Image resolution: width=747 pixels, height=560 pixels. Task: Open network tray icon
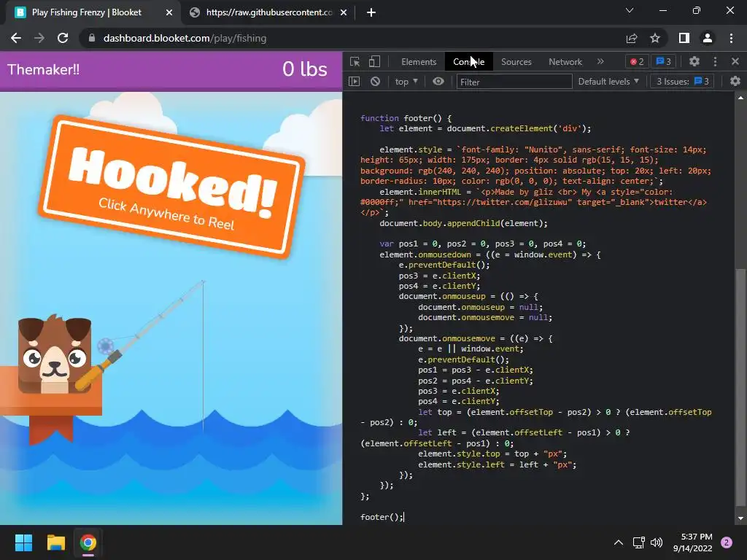click(x=638, y=542)
